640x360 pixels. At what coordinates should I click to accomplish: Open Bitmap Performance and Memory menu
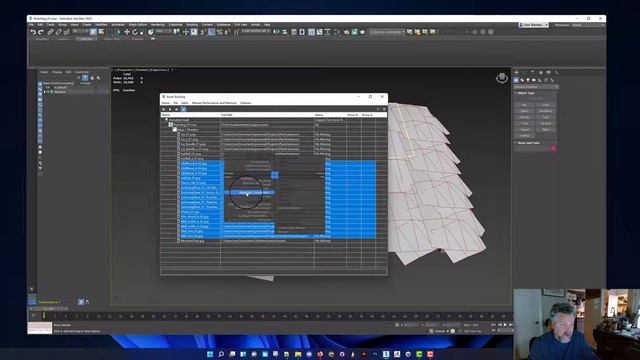click(214, 103)
